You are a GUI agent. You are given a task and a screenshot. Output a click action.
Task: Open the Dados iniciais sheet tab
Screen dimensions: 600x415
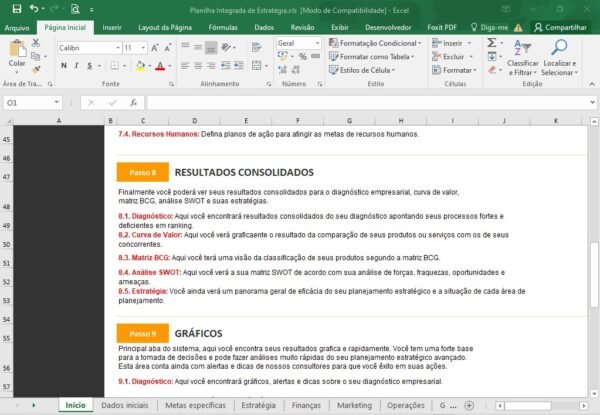click(125, 405)
